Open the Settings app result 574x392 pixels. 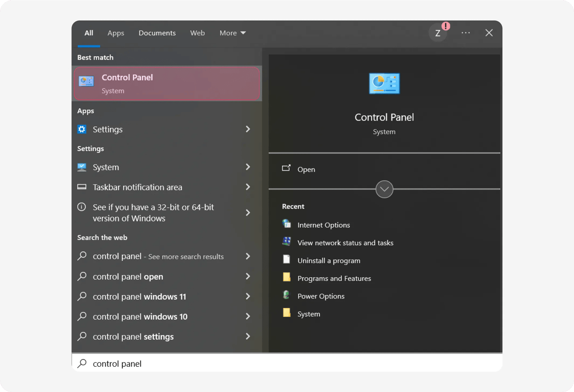coord(107,130)
